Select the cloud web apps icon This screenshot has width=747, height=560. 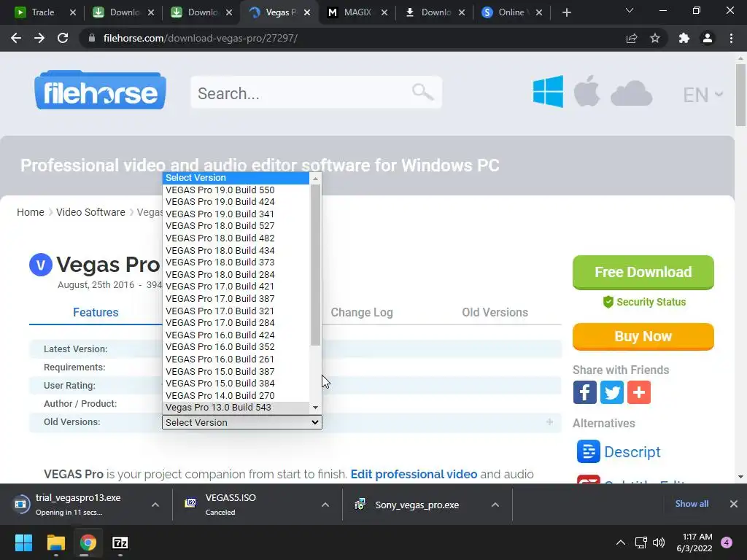631,93
